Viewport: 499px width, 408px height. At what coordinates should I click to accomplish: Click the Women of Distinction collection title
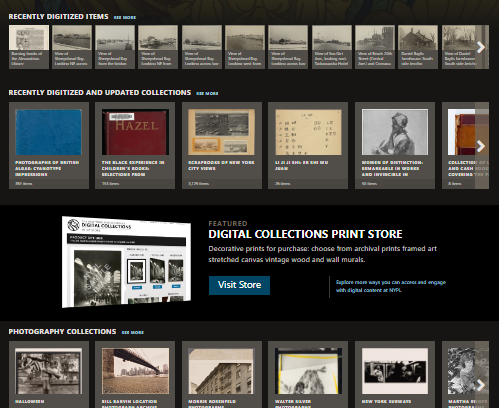coord(392,168)
